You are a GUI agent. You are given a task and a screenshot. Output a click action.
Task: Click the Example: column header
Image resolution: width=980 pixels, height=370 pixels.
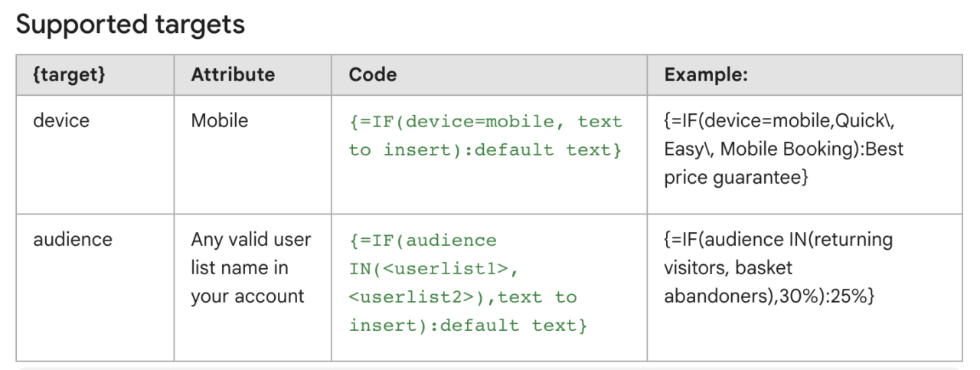point(706,74)
